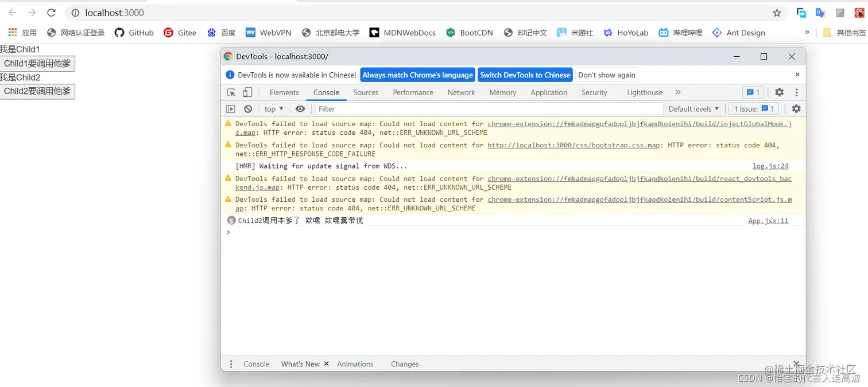The height and width of the screenshot is (387, 868).
Task: Open the 米游社 bookmark
Action: pos(575,33)
